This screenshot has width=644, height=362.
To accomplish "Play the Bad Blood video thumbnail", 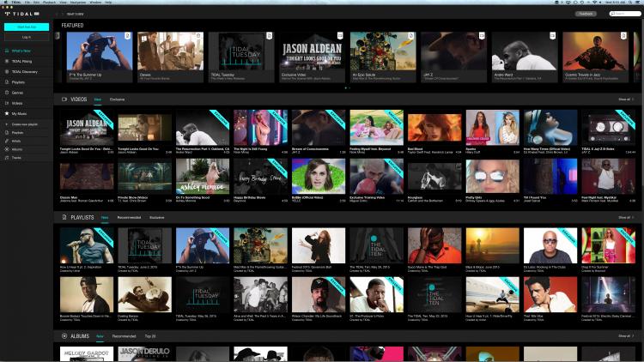I will click(434, 128).
